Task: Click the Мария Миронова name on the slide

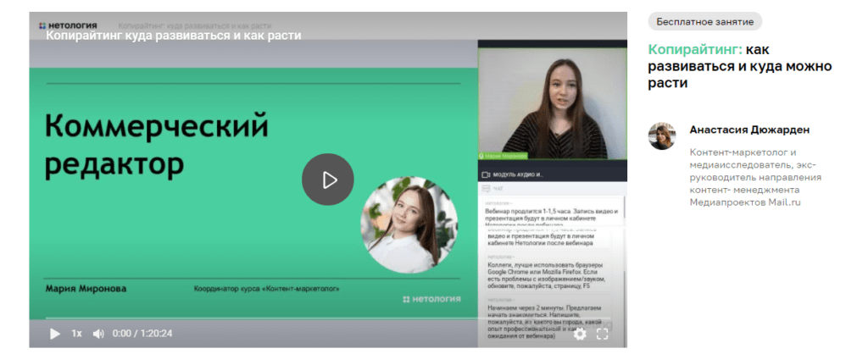Action: click(86, 289)
